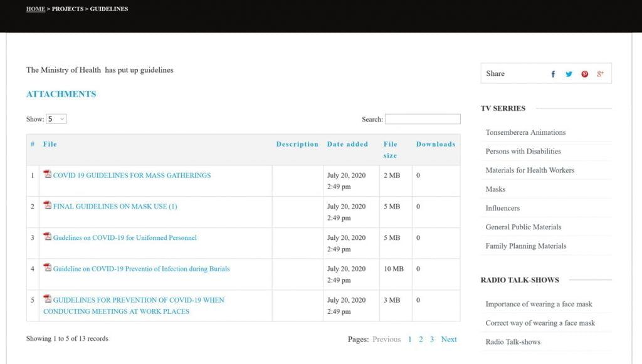Image resolution: width=642 pixels, height=364 pixels.
Task: Open Correct way of wearing a face mask
Action: tap(540, 323)
